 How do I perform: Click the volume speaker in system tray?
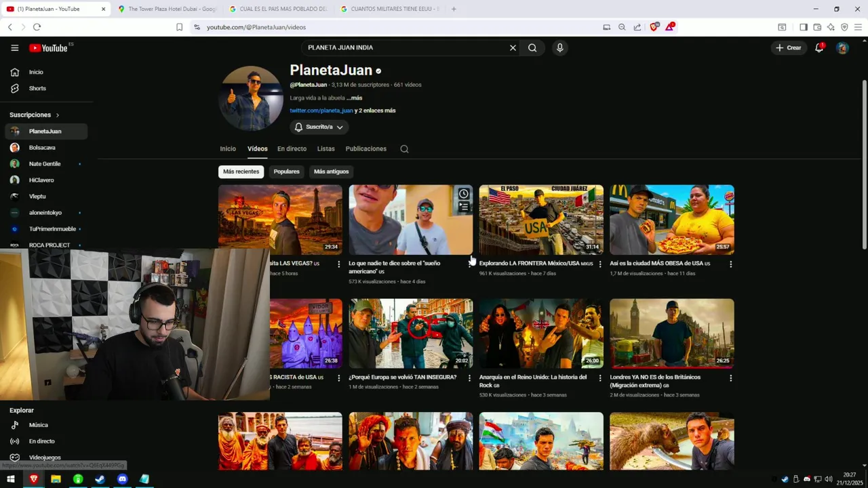(x=829, y=479)
